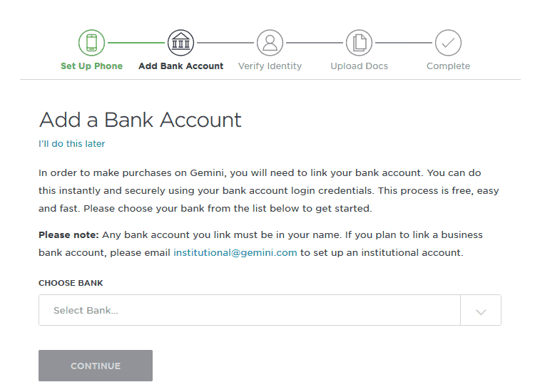Viewport: 540px width, 392px height.
Task: Click the Complete step label
Action: [x=448, y=66]
